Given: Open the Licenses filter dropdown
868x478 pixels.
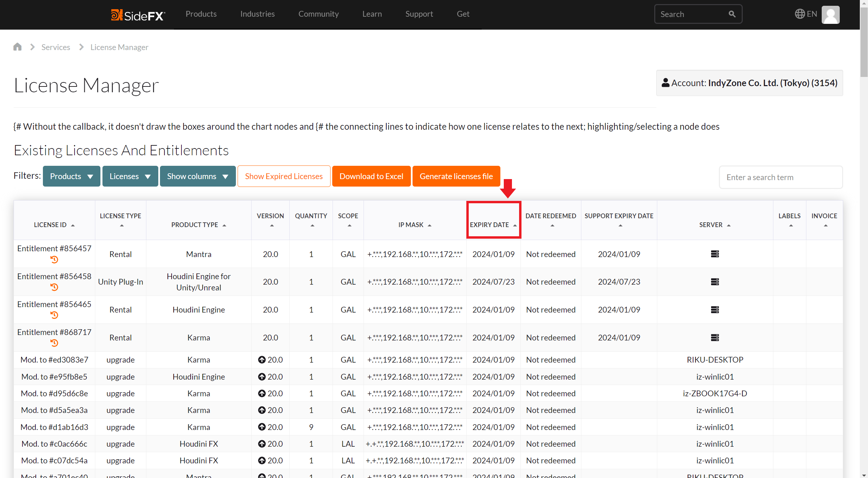Looking at the screenshot, I should (130, 176).
